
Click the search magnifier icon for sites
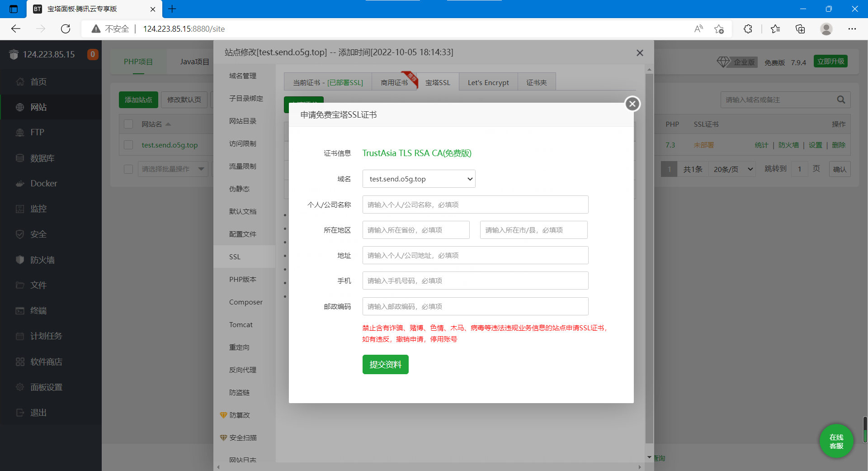pyautogui.click(x=841, y=100)
